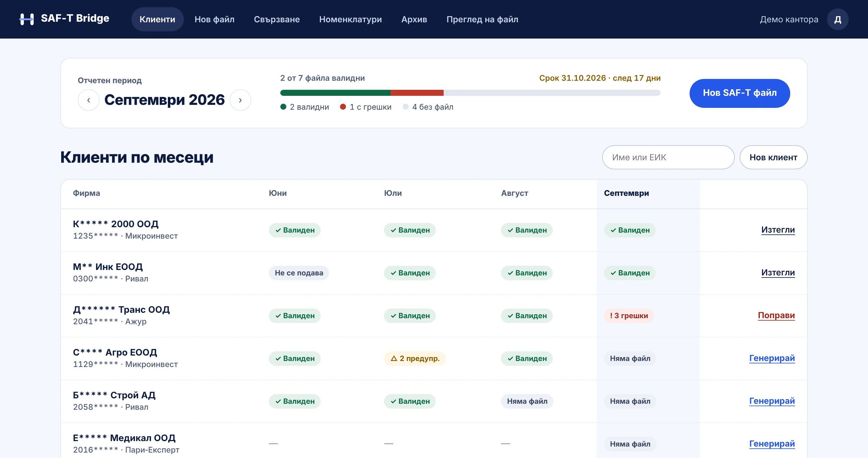Click Генерирай for Е***** Медикал ООД

772,444
